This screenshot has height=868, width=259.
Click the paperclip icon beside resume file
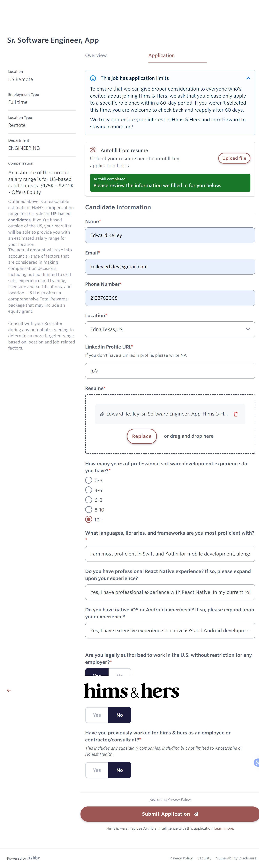[x=102, y=414]
